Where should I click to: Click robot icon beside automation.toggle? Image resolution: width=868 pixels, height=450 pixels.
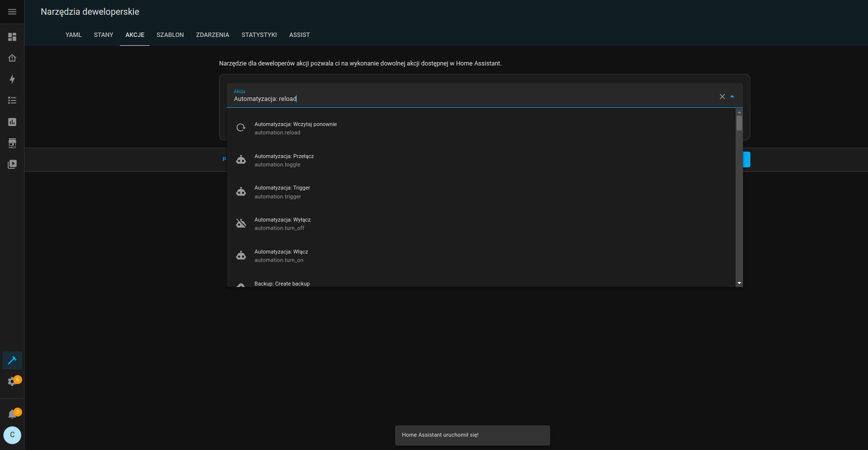[241, 160]
